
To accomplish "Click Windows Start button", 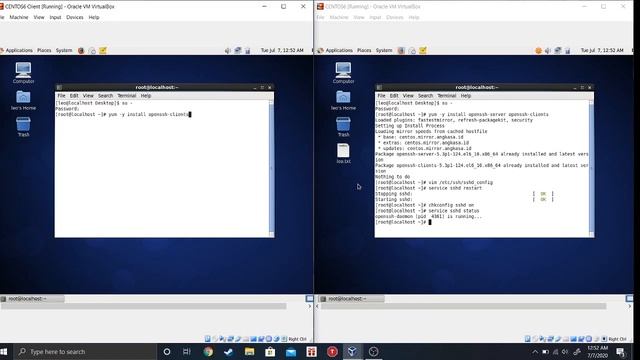I will pos(4,352).
